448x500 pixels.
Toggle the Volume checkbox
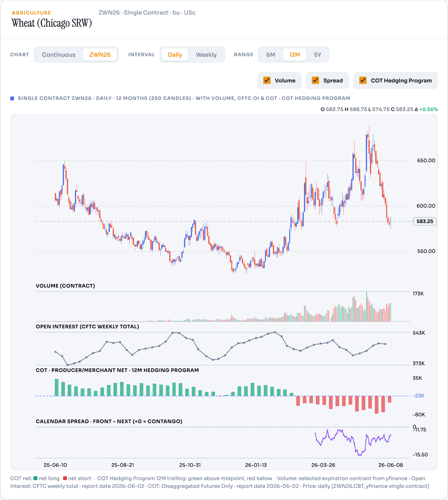267,81
